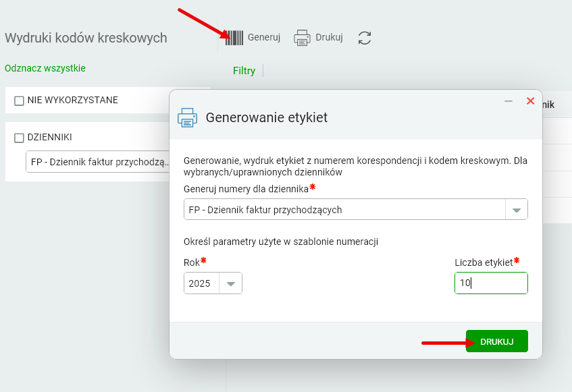Close the Generowanie etykiet dialog
572x392 pixels.
coord(530,101)
